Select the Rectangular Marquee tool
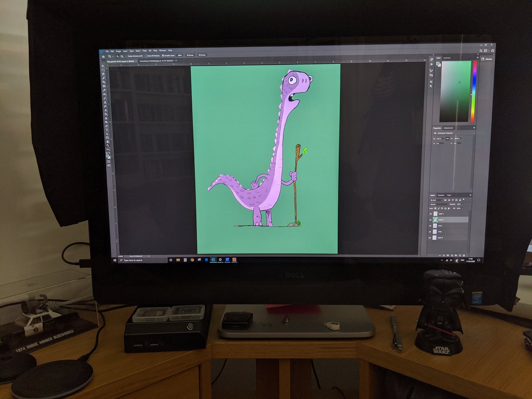This screenshot has height=399, width=532. click(103, 70)
